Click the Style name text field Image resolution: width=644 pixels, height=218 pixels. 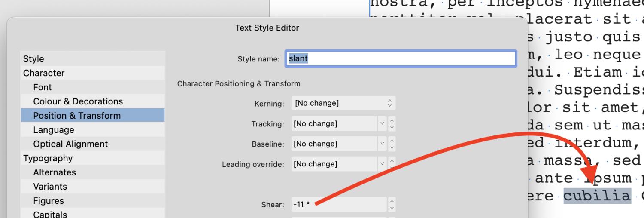[x=401, y=58]
